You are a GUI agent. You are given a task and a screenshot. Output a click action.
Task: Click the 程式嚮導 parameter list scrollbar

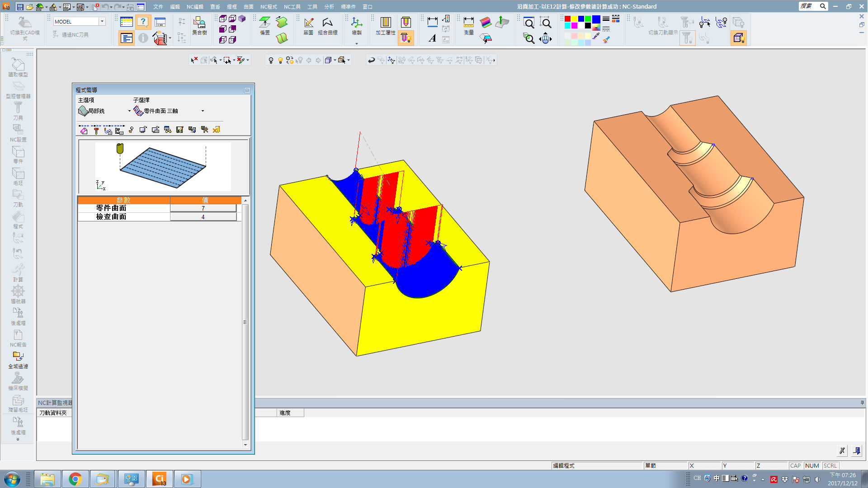tap(245, 322)
